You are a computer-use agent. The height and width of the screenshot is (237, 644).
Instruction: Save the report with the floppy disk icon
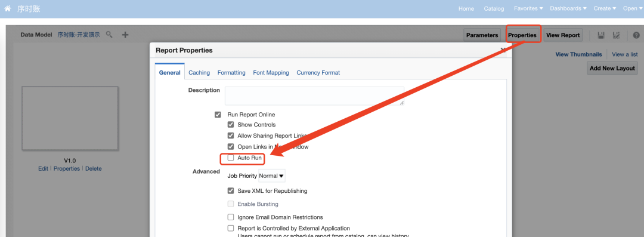pyautogui.click(x=601, y=35)
